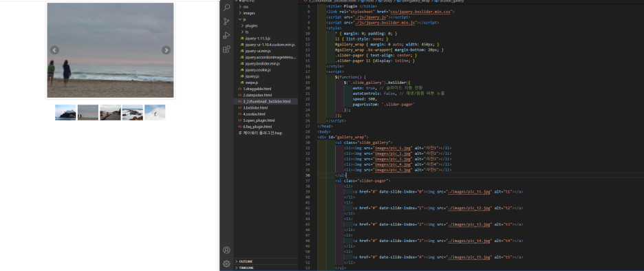This screenshot has width=644, height=271.
Task: Click 'div id="gallery_wrap"' tag on line 29
Action: 343,137
